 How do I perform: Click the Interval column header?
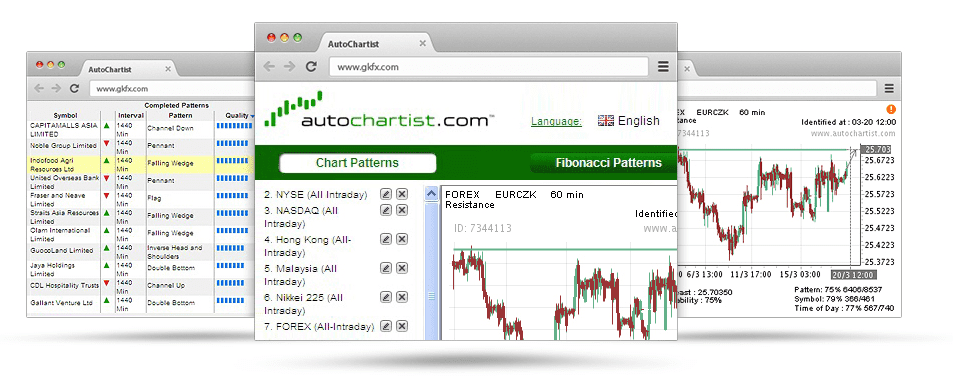131,115
